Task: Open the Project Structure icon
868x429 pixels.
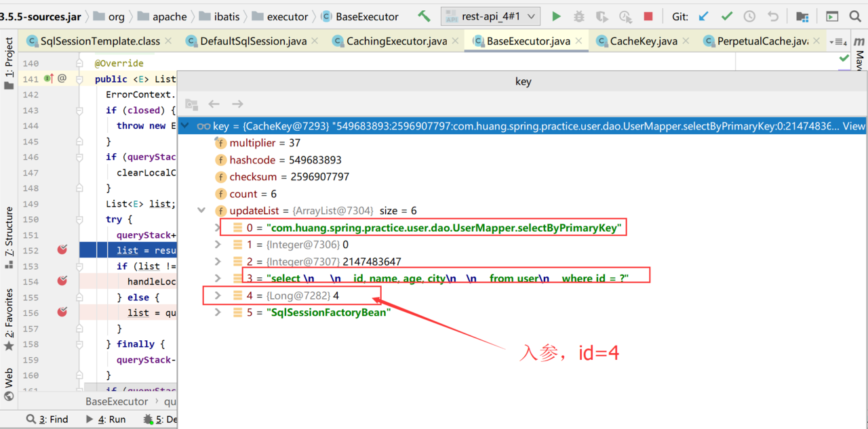Action: point(802,16)
